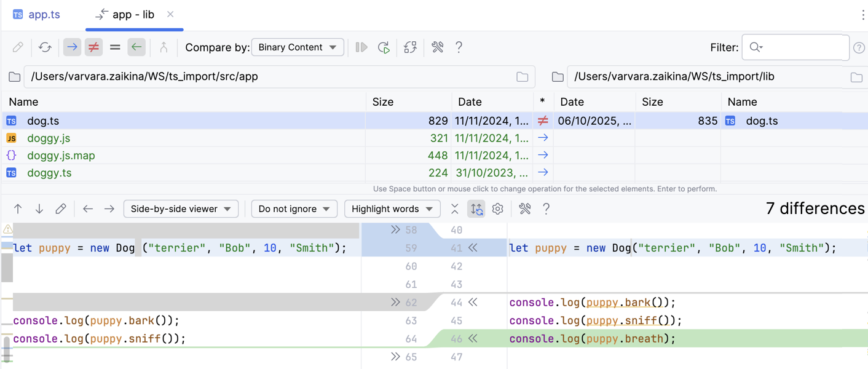Select doggy.js.map in the file list

pyautogui.click(x=61, y=156)
